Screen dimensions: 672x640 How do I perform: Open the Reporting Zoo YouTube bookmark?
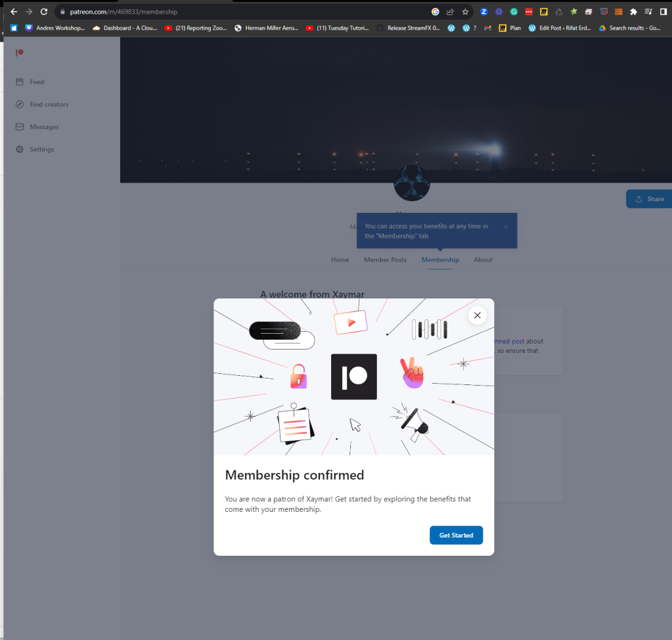point(196,28)
